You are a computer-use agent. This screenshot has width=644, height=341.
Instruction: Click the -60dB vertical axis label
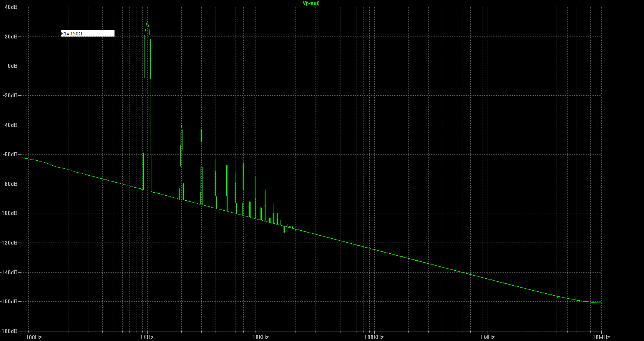tap(11, 154)
